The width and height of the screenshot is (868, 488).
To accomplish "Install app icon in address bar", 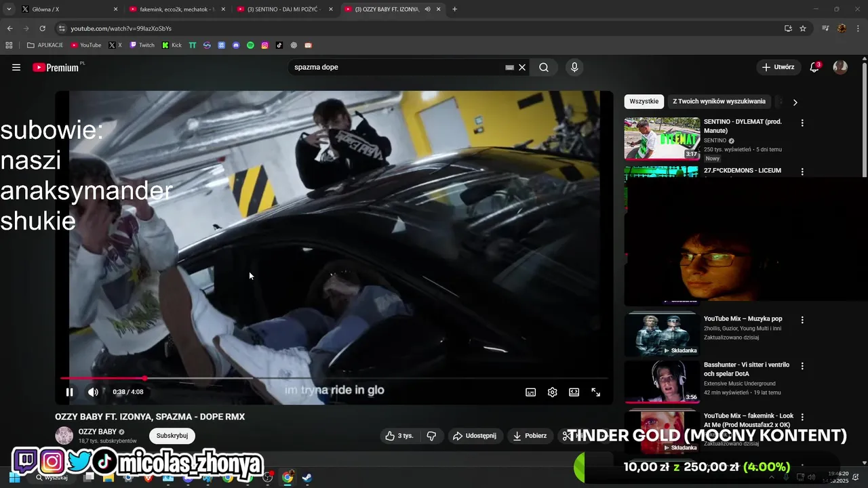I will pos(788,28).
